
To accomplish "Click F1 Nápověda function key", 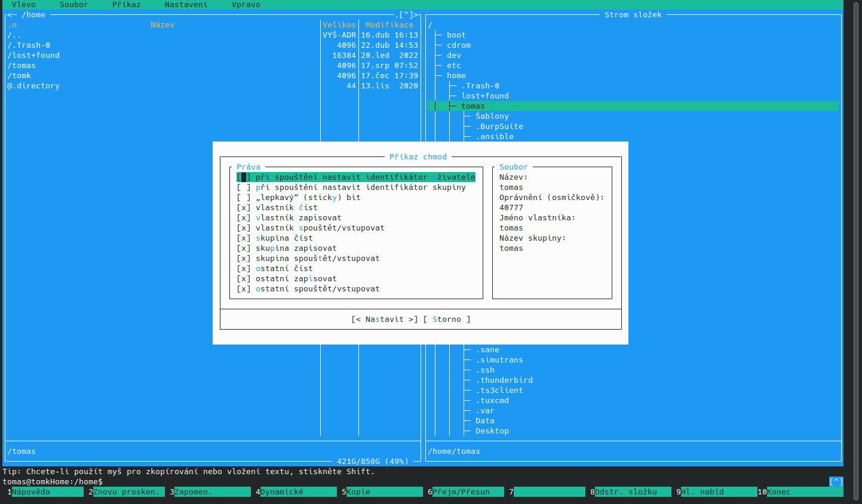I will (x=45, y=492).
